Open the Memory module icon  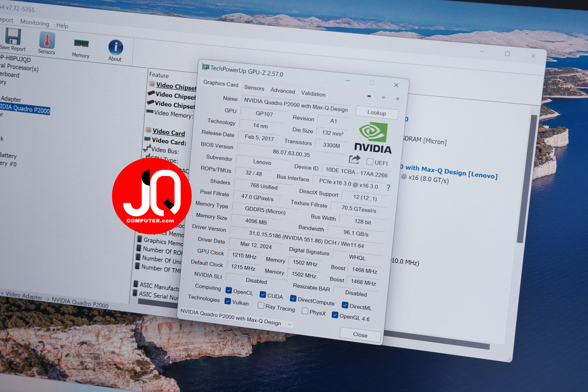click(81, 44)
